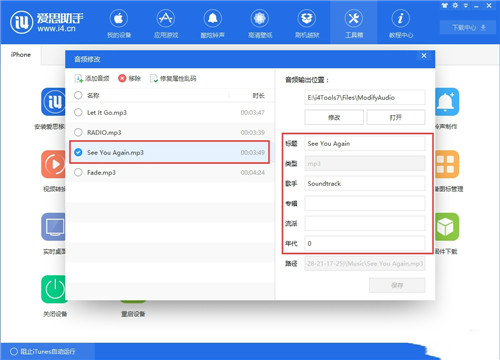Viewport: 500px width, 360px height.
Task: Close the 音频修改 dialog
Action: (x=424, y=56)
